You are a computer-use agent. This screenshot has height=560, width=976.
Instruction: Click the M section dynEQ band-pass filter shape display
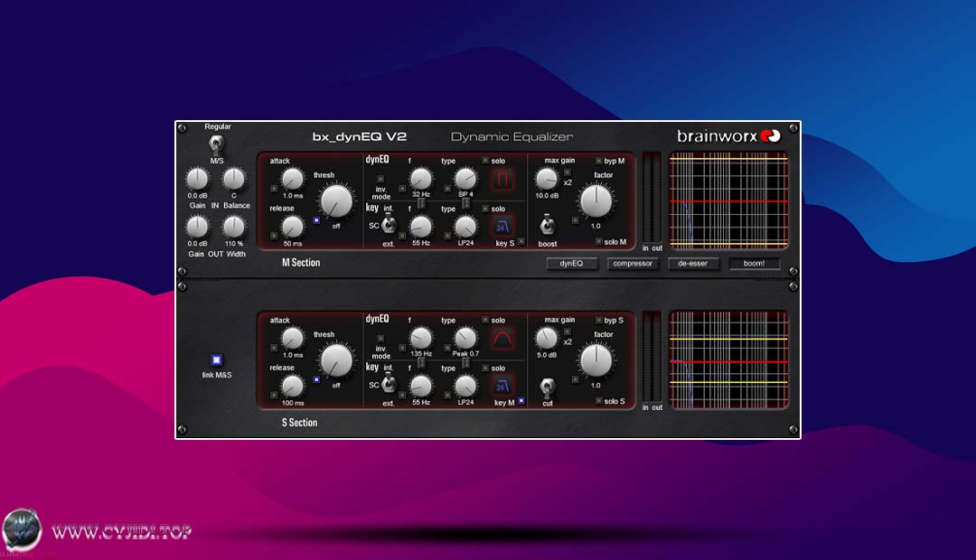point(503,180)
